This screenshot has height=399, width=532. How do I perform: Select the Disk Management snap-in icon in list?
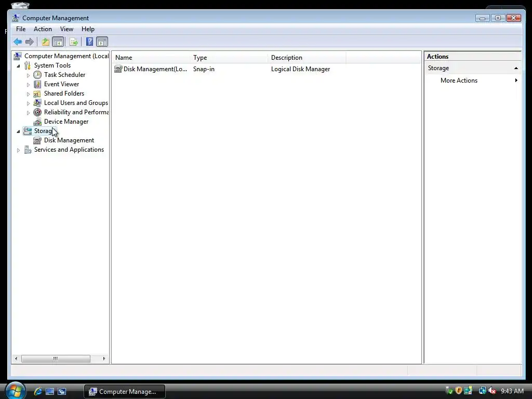(118, 69)
